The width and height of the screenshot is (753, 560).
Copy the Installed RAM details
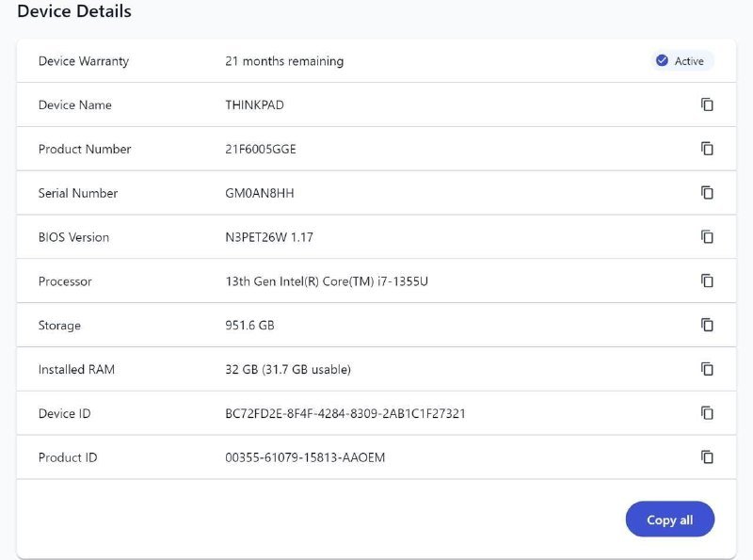tap(707, 369)
